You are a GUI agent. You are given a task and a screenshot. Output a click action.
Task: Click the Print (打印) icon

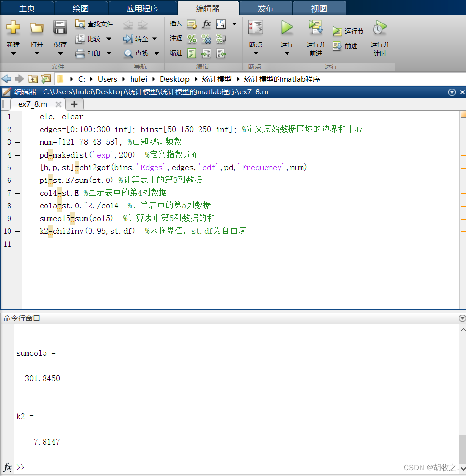(80, 53)
